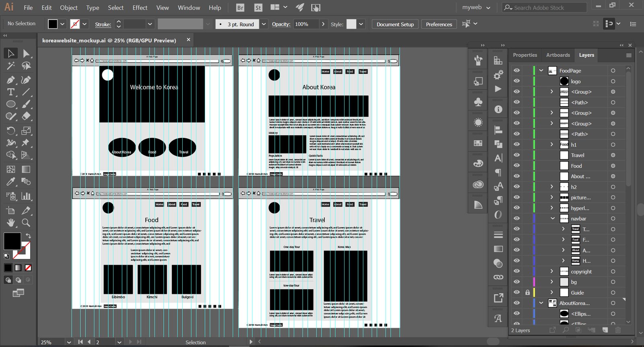Switch to the Artboards tab
Image resolution: width=644 pixels, height=347 pixels.
(x=558, y=55)
